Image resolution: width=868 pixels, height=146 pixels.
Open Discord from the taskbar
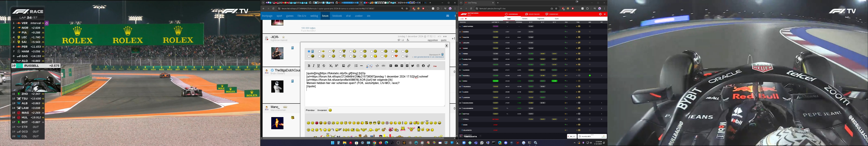point(506,143)
